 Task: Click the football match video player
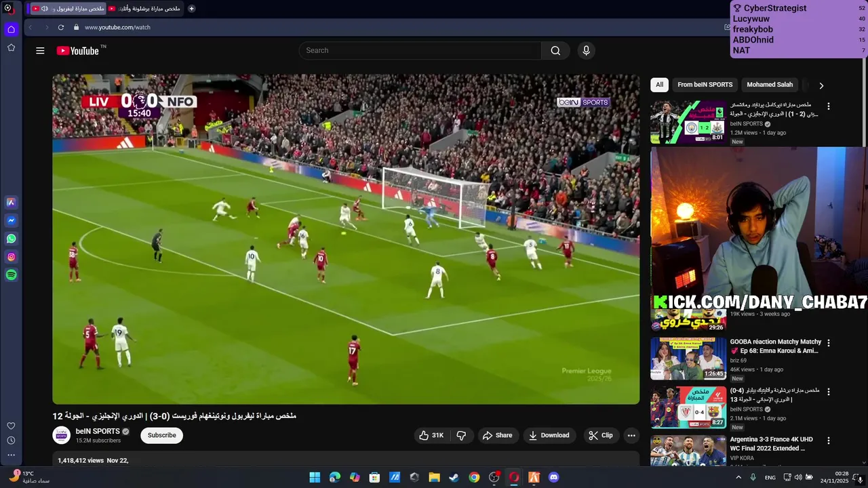[x=346, y=239]
